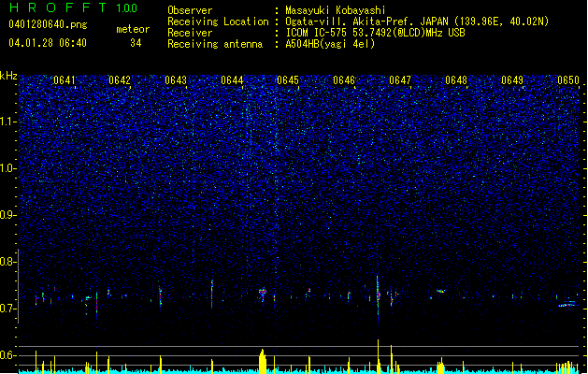Click the tallest yellow power spike before 0647
This screenshot has width=588, height=374.
tap(378, 356)
